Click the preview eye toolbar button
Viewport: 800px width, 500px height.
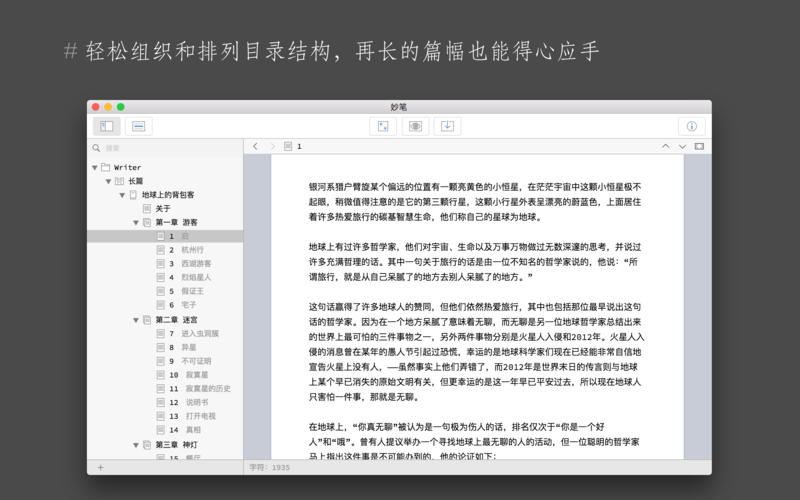click(415, 126)
